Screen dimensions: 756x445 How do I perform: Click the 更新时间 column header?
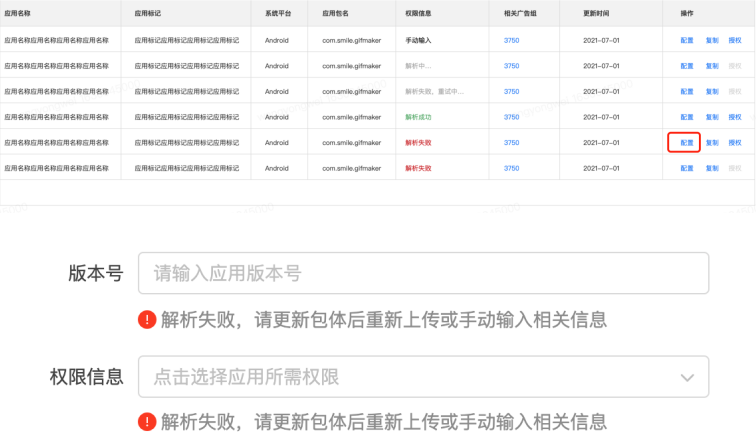(600, 14)
